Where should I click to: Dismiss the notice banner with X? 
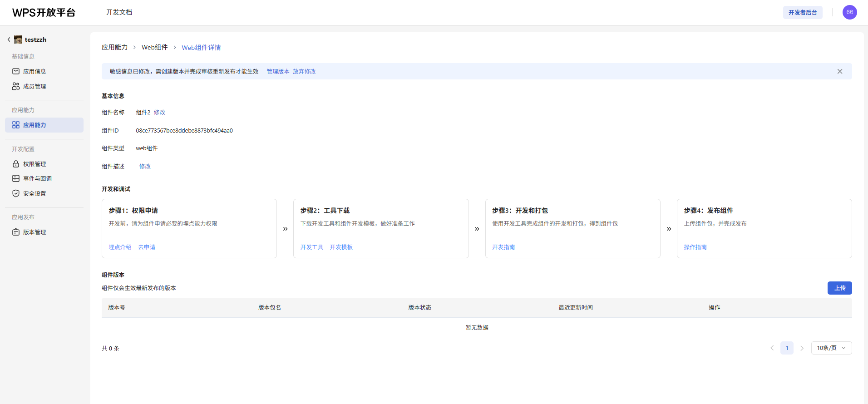[840, 71]
